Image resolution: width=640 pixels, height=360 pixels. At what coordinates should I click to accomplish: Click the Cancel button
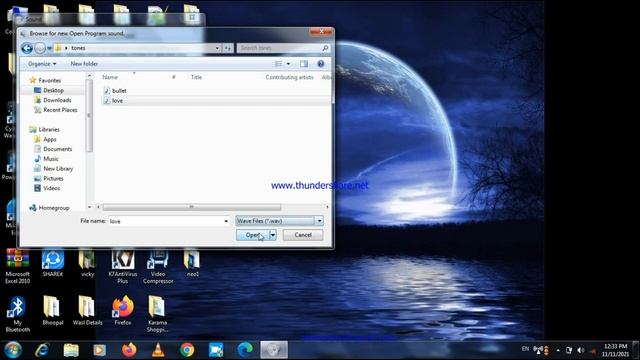coord(303,235)
